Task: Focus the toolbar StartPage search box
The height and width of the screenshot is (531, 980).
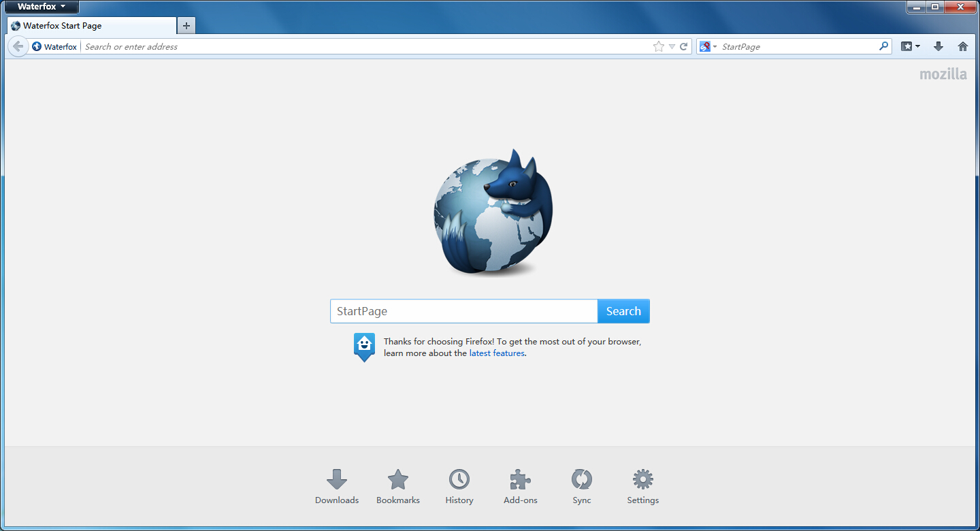Action: click(x=798, y=46)
